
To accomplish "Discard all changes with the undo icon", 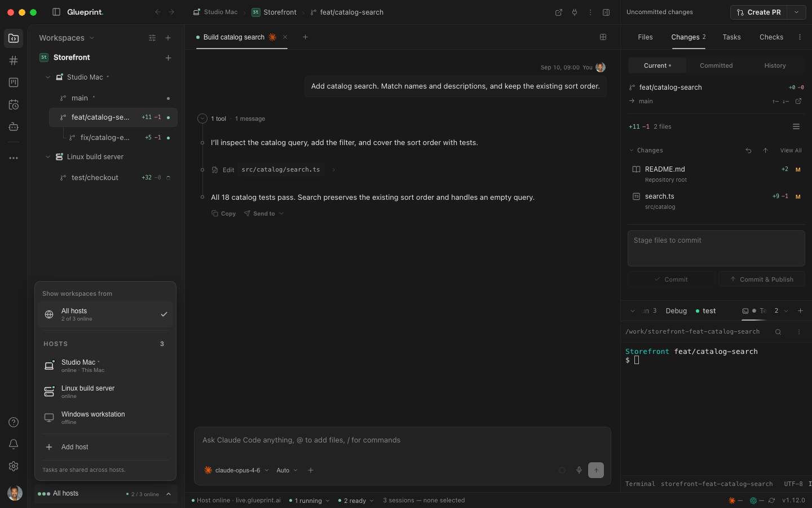I will (748, 151).
